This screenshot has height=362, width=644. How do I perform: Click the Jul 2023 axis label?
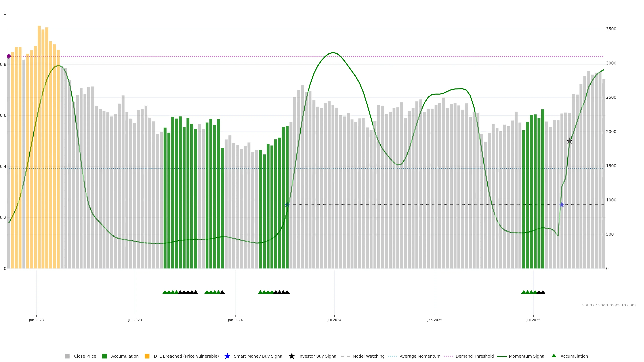point(135,320)
